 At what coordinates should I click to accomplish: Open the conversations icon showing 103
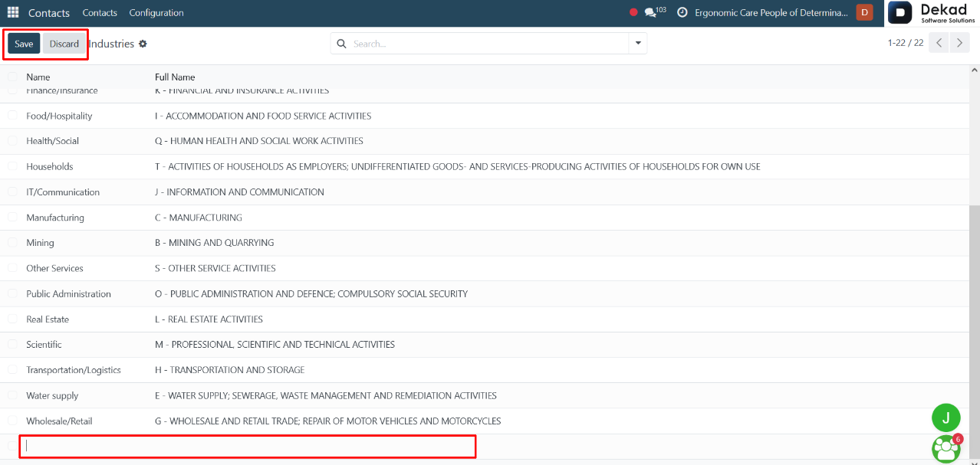(x=655, y=12)
